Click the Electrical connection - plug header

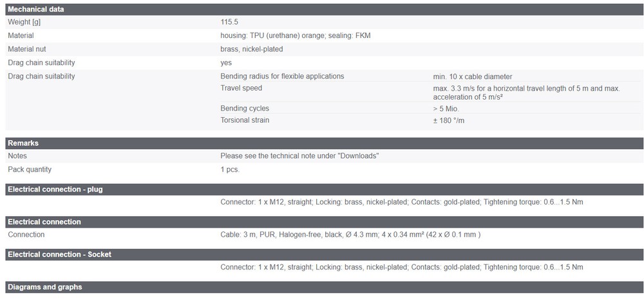55,189
